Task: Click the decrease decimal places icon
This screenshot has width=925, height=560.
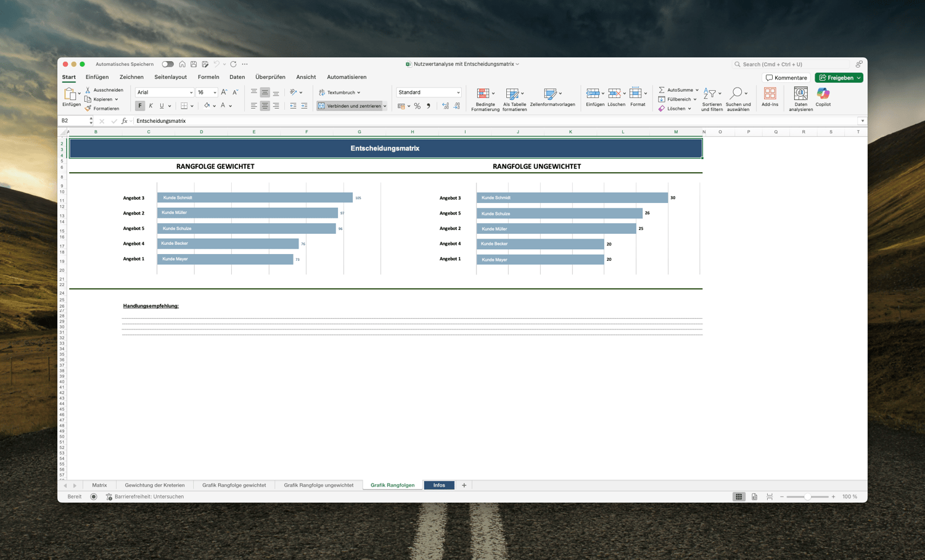Action: (457, 106)
